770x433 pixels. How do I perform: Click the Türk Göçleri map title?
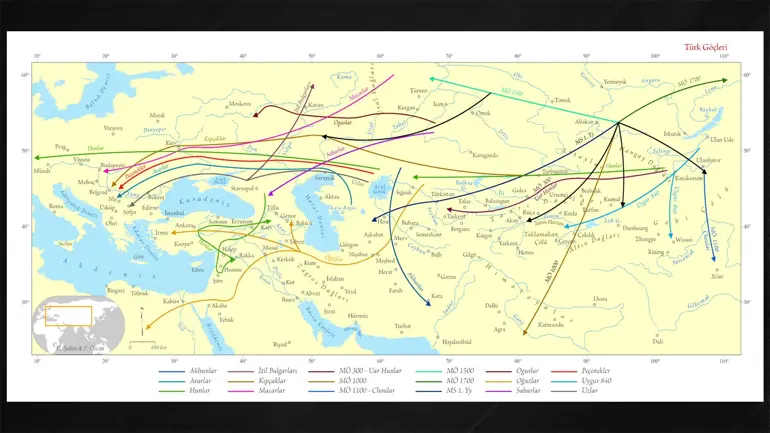coord(706,47)
